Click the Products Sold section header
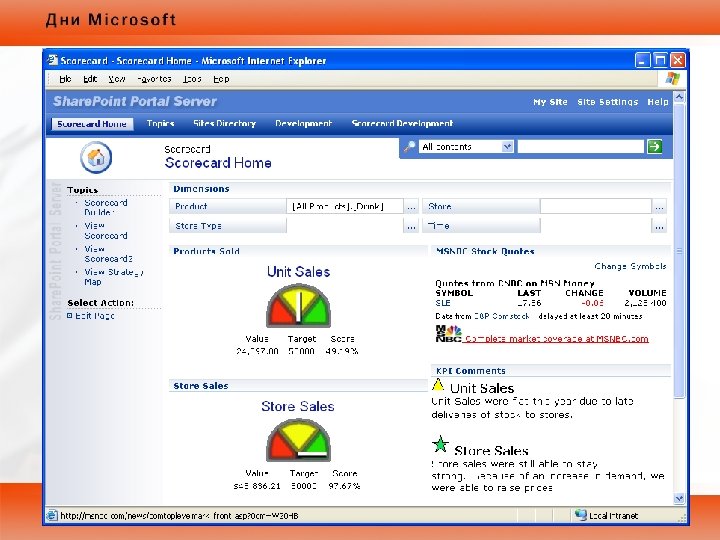The image size is (720, 540). pyautogui.click(x=206, y=251)
